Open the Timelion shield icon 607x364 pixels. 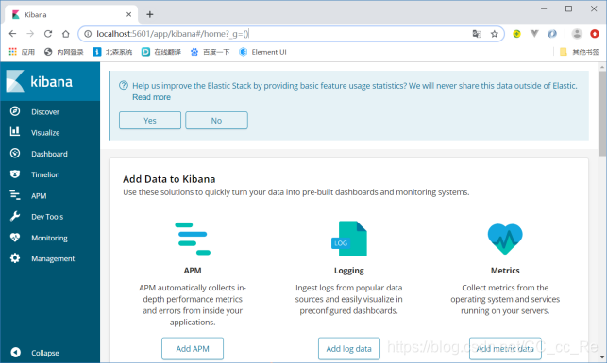[15, 174]
